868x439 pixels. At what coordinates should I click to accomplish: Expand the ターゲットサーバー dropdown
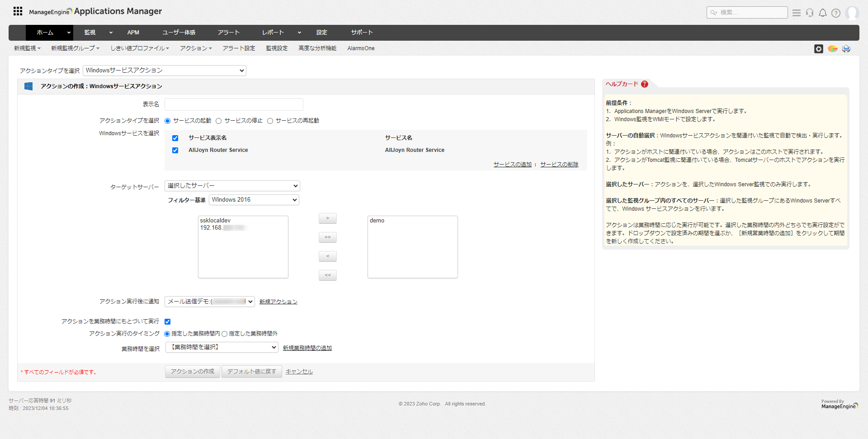pyautogui.click(x=232, y=186)
